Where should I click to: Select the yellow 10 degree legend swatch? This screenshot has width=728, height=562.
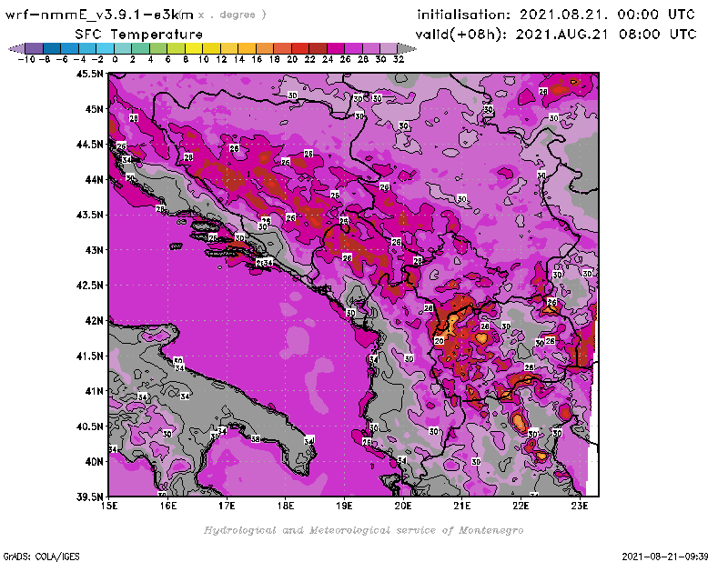point(211,47)
